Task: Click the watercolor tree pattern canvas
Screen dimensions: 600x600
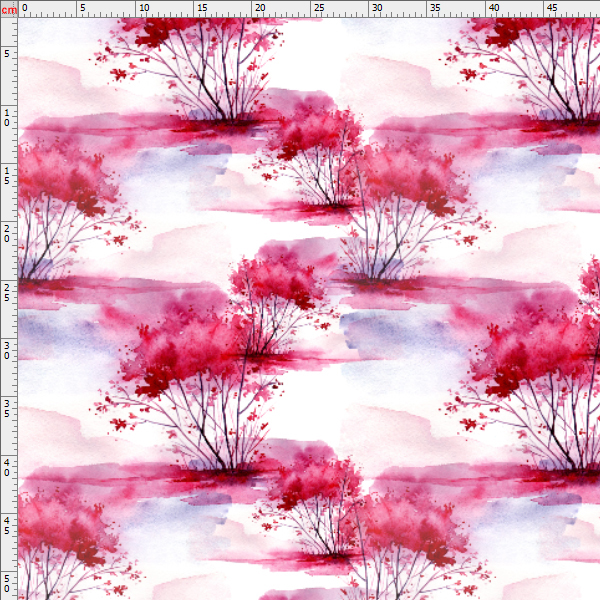Action: (309, 309)
